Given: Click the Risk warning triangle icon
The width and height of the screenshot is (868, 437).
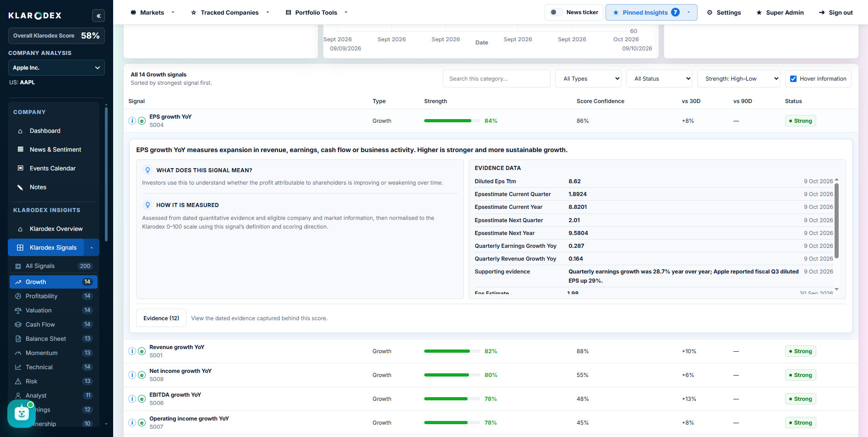Looking at the screenshot, I should pyautogui.click(x=18, y=382).
